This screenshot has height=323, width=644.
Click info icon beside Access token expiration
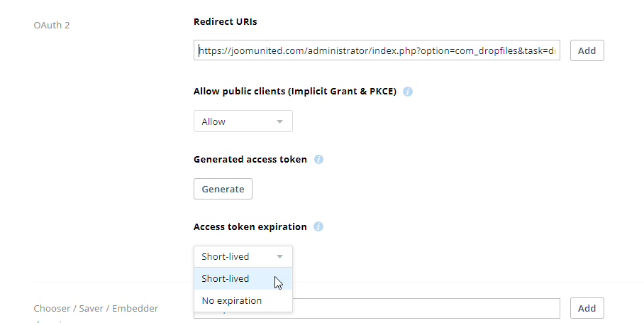pos(318,227)
